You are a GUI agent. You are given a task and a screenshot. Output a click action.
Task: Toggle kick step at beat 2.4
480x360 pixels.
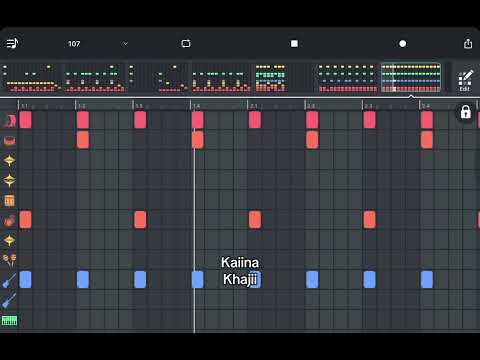[x=427, y=120]
